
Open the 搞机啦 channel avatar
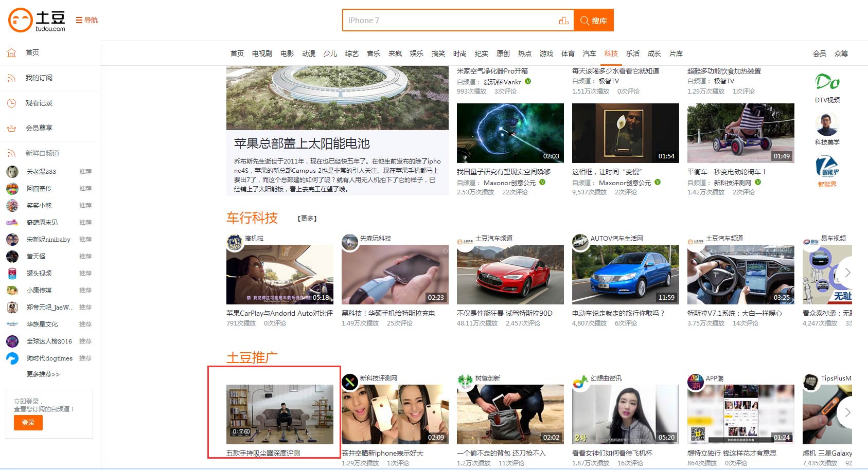(235, 242)
